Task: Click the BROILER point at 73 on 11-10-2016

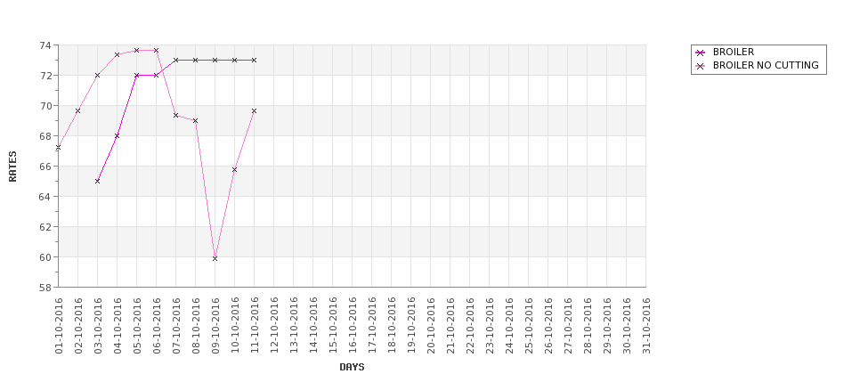Action: pos(254,60)
